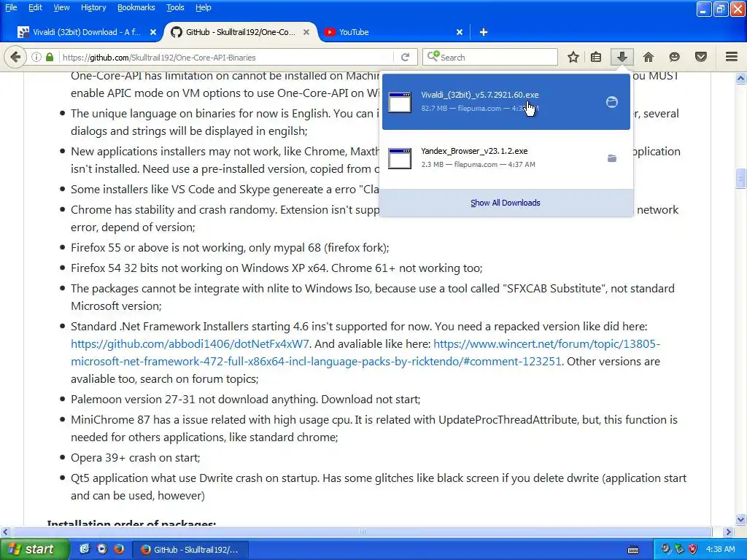Click the GitHub taskbar window button
Image resolution: width=747 pixels, height=560 pixels.
(189, 550)
